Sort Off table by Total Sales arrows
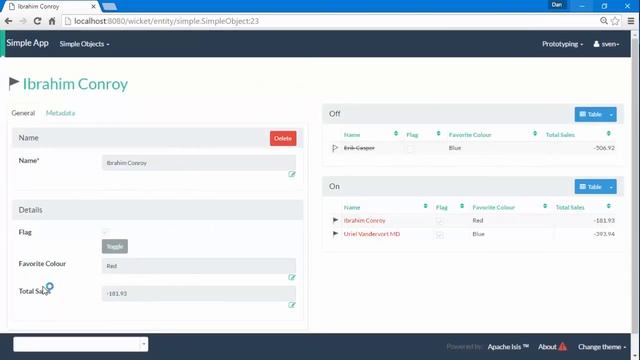Screen dimensions: 640x360 [609, 134]
